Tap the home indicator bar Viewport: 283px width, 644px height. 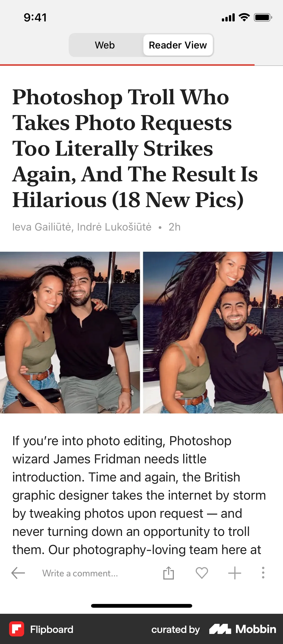pyautogui.click(x=142, y=606)
